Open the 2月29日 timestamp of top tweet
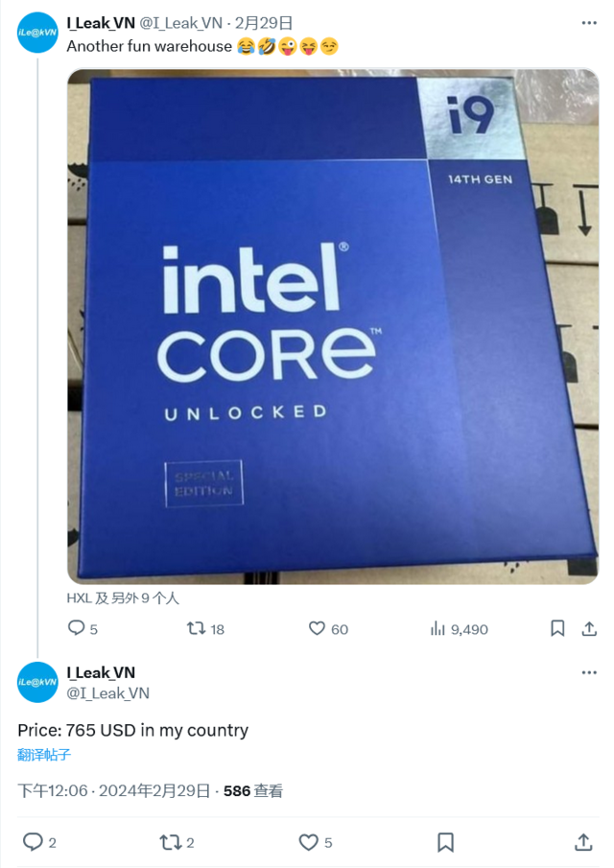 click(x=264, y=23)
